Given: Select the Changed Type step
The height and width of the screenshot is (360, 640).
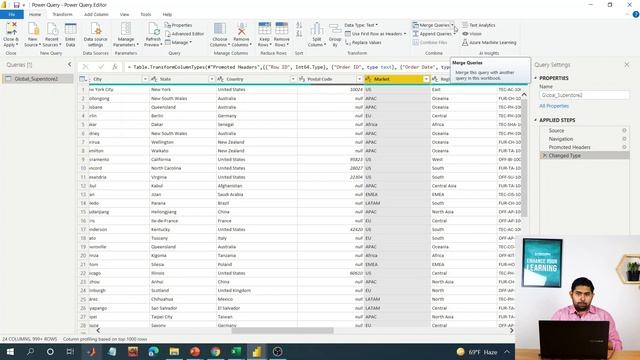Looking at the screenshot, I should [x=584, y=156].
